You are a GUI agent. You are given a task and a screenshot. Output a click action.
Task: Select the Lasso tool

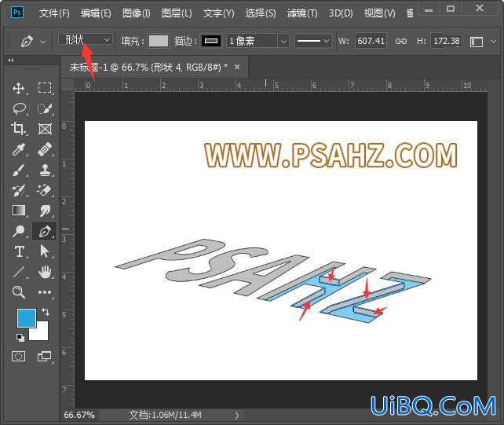point(19,108)
